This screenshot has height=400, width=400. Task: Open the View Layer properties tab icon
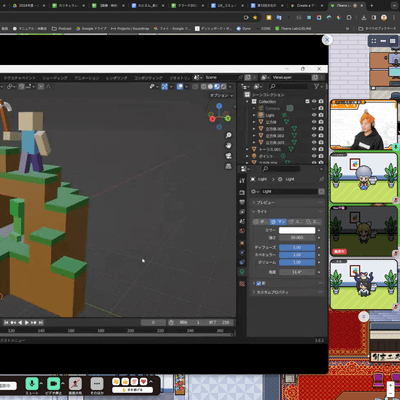(x=242, y=212)
